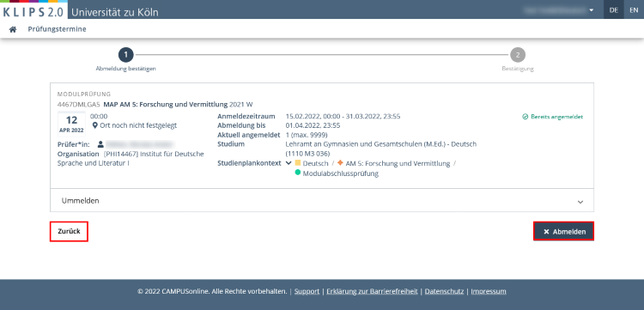
Task: Click the Anmeldezeitraum date range value
Action: (343, 116)
